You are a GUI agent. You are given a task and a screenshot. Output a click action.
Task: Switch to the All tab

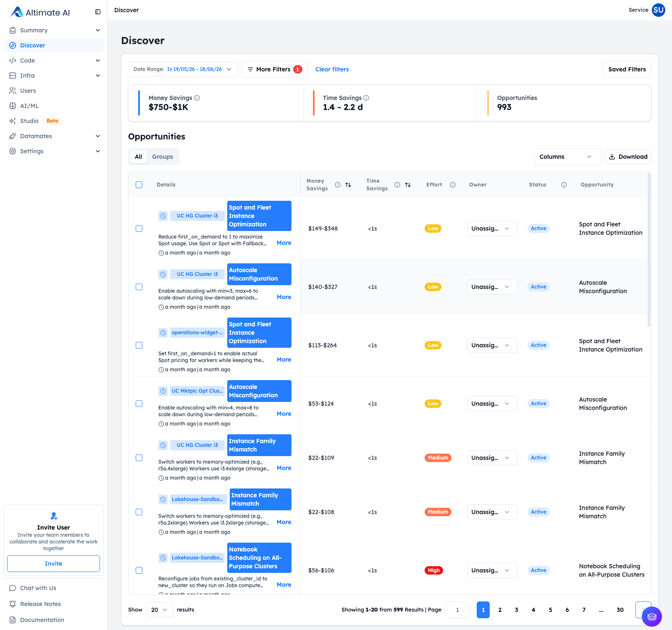[x=138, y=157]
